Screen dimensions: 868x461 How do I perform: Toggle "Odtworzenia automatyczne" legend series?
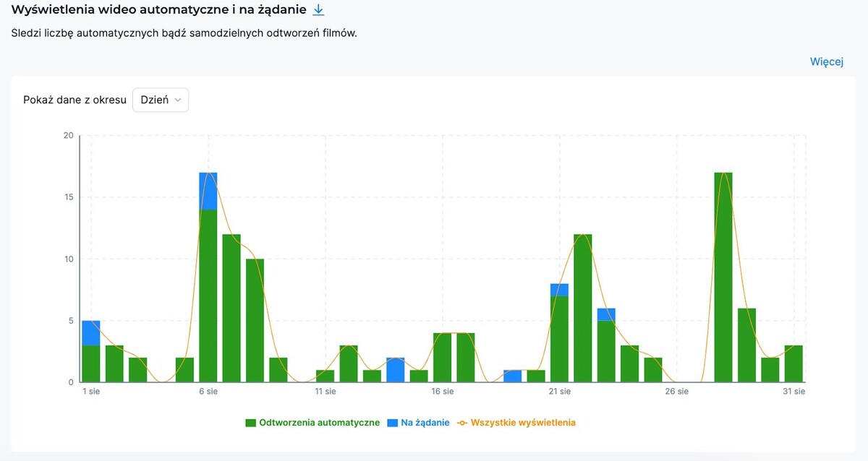coord(312,423)
